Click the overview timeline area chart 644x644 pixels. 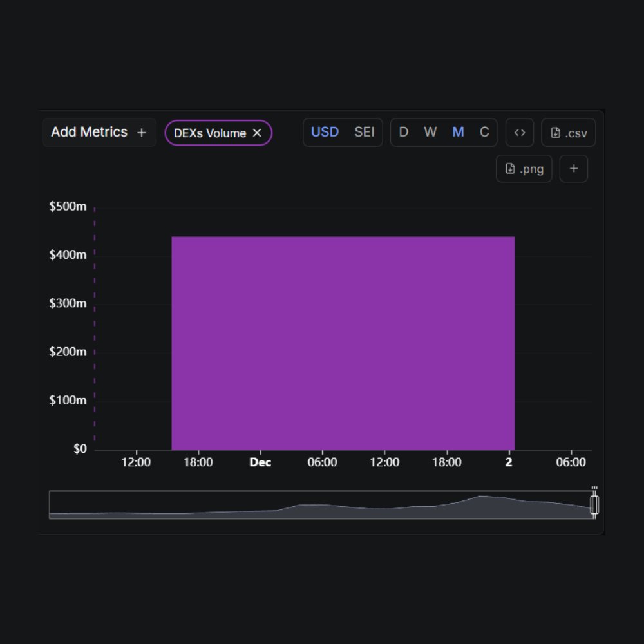321,505
